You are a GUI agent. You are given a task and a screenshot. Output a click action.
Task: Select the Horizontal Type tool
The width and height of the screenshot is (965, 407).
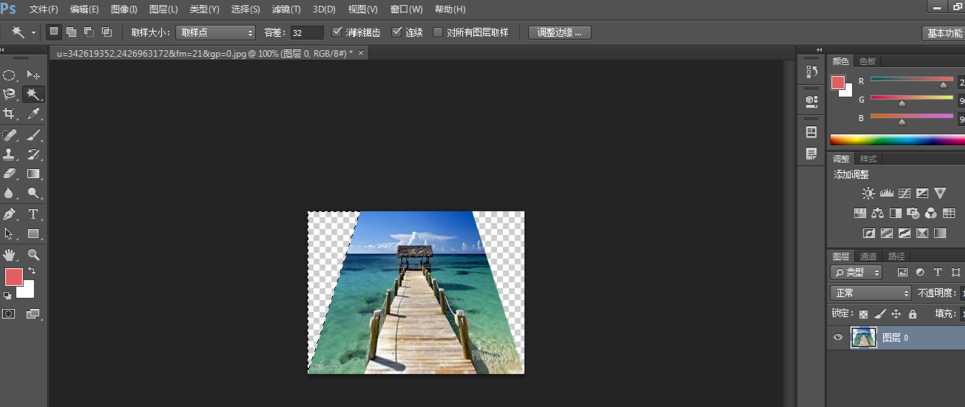pos(33,214)
